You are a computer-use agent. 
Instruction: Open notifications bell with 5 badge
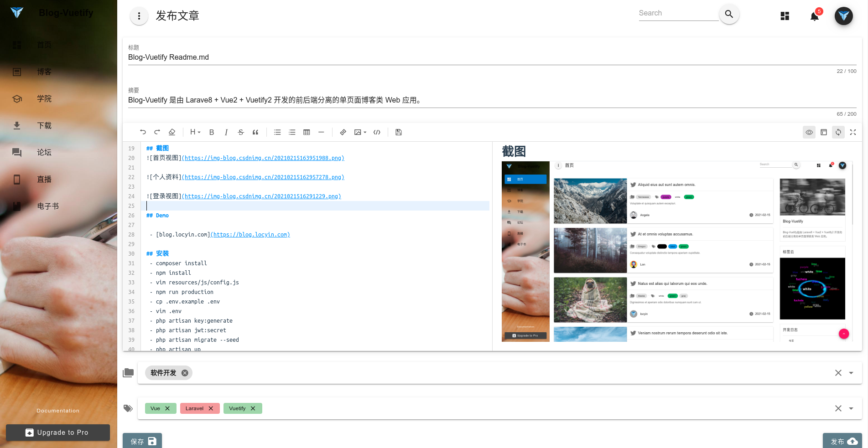coord(815,16)
